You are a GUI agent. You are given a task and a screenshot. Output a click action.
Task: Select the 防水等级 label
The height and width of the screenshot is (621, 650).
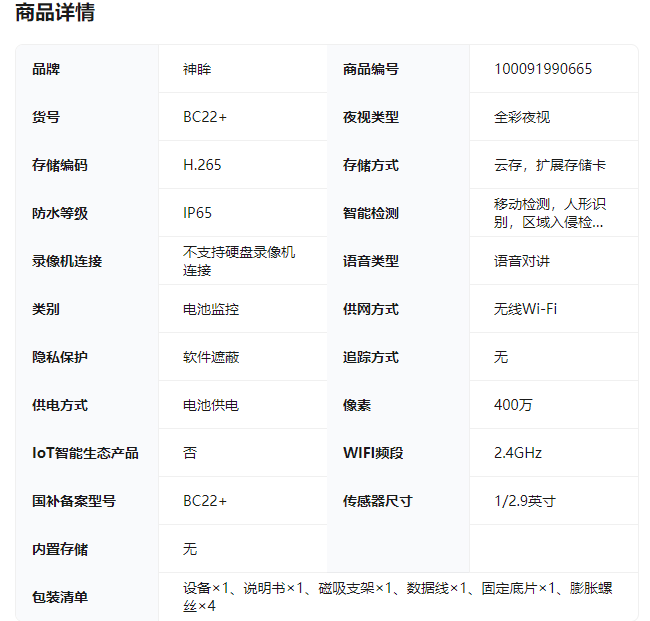60,213
